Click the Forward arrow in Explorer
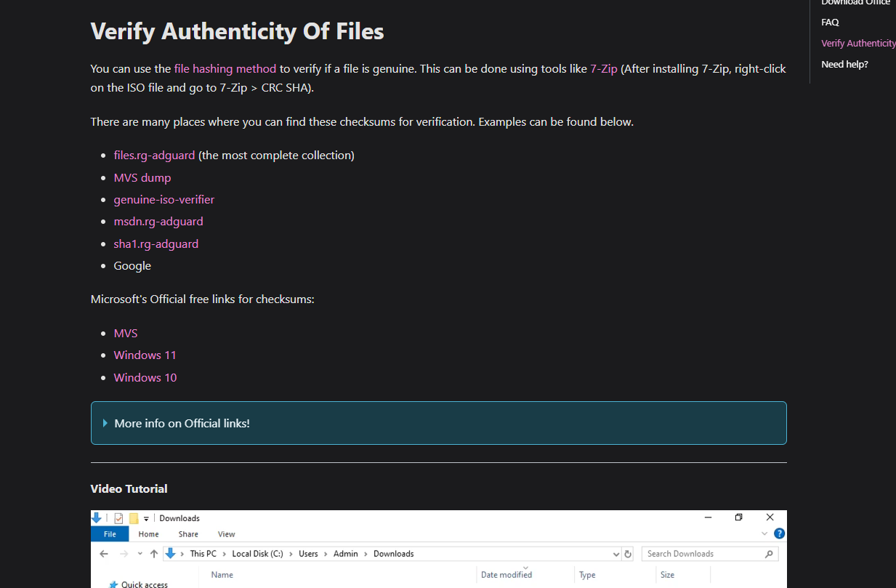This screenshot has width=896, height=588. pos(124,554)
